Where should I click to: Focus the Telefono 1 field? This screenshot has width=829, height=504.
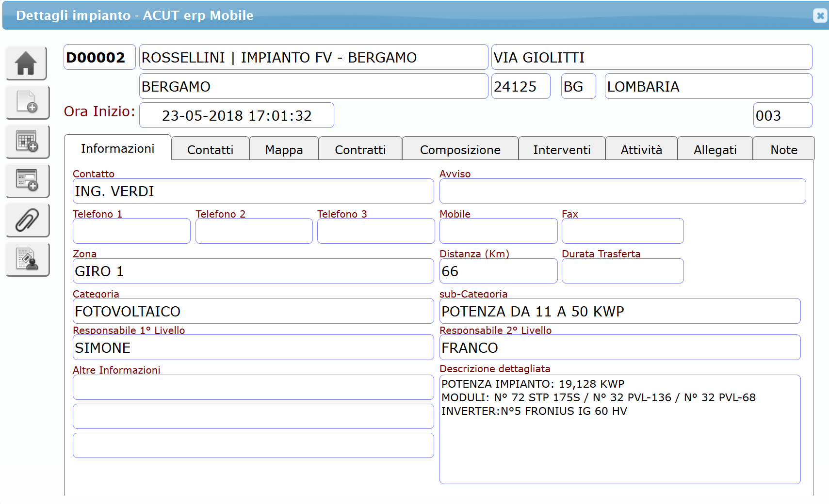pyautogui.click(x=131, y=231)
